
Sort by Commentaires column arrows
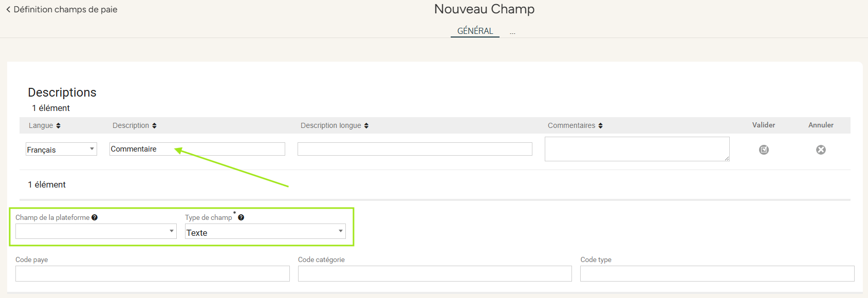click(x=600, y=125)
